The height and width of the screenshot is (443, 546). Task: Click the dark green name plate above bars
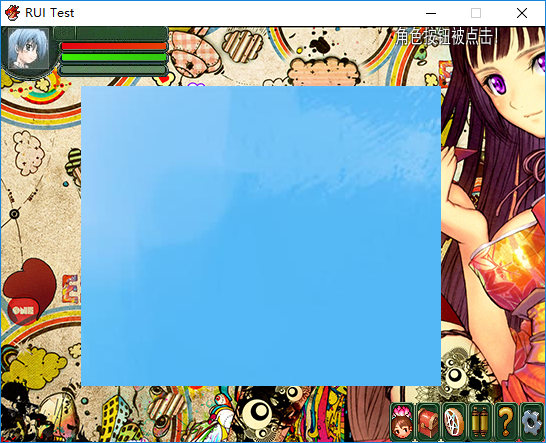pos(111,34)
